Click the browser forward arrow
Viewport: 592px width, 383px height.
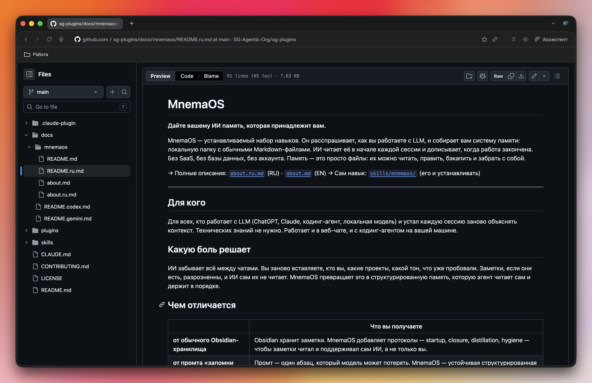pyautogui.click(x=37, y=39)
